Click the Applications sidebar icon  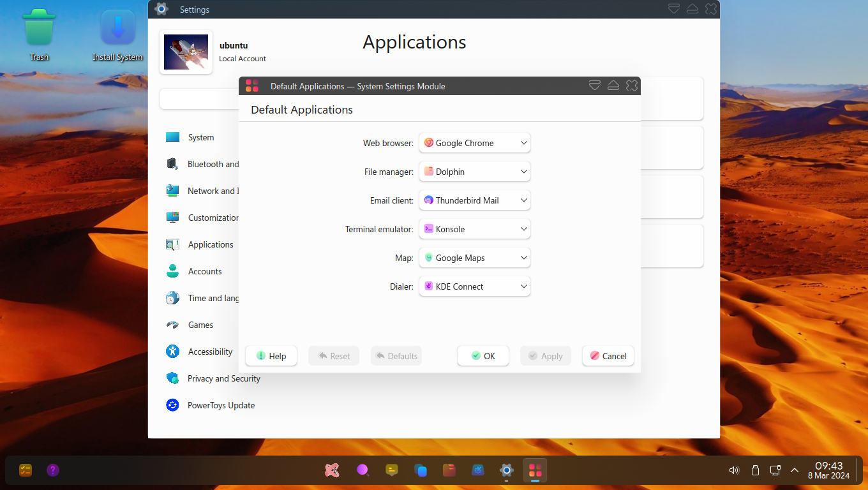172,244
